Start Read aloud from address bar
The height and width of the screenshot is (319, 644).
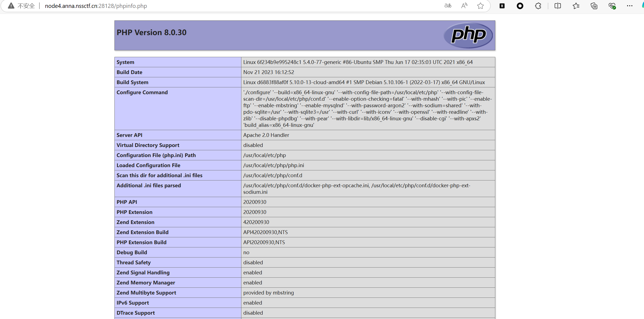464,6
